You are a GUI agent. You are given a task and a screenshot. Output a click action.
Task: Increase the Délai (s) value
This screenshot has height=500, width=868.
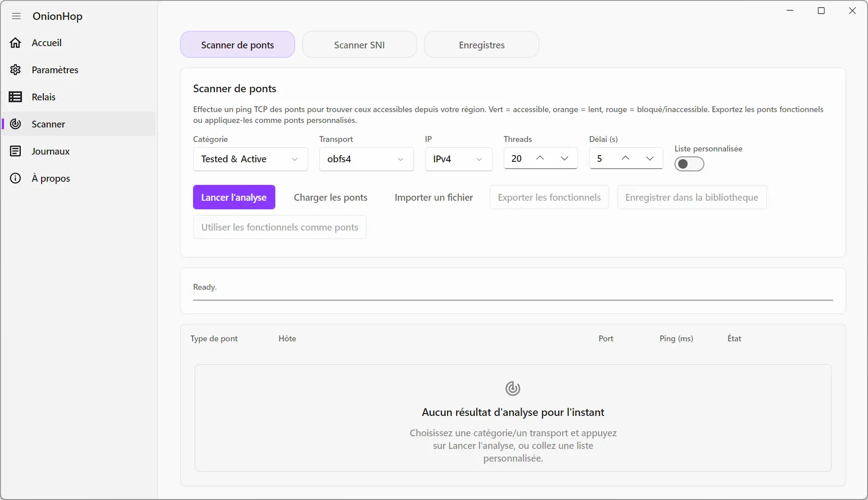[x=625, y=158]
